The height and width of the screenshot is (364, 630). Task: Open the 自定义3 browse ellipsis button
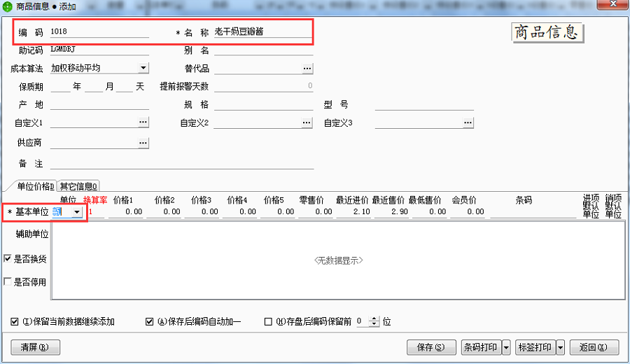click(x=468, y=122)
